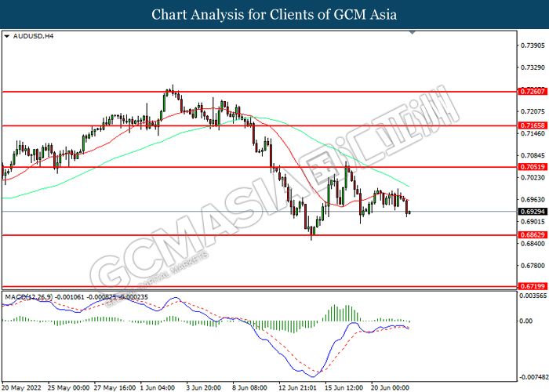549x392 pixels.
Task: Click the chart shift triangle marker at the top
Action: tap(412, 33)
